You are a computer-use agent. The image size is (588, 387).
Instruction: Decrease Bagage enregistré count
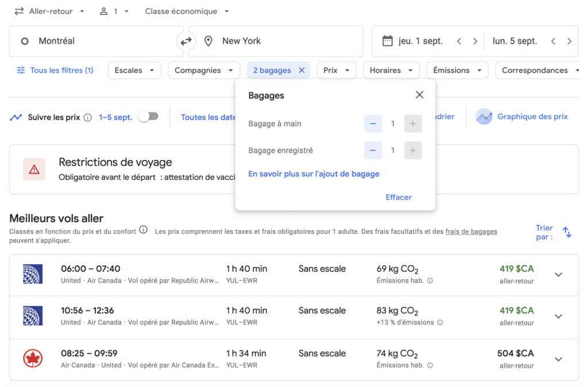[x=373, y=150]
